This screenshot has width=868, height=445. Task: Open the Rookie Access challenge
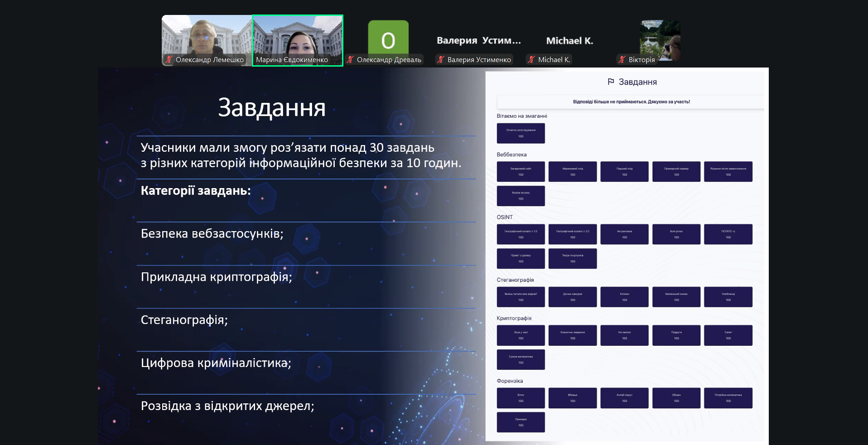coord(521,196)
